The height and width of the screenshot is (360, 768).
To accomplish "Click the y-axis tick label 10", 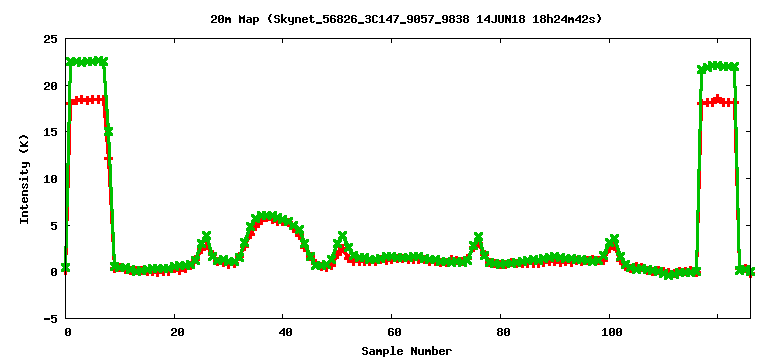I will [x=50, y=179].
